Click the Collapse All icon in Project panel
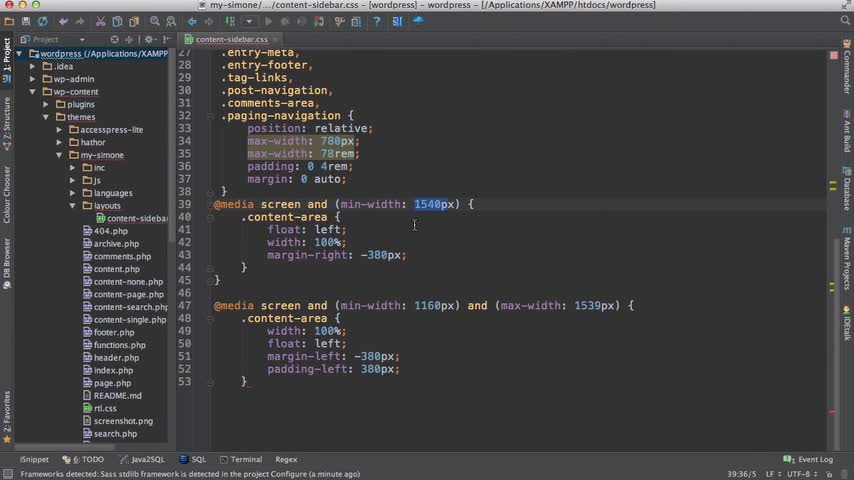The image size is (854, 480). pyautogui.click(x=129, y=39)
